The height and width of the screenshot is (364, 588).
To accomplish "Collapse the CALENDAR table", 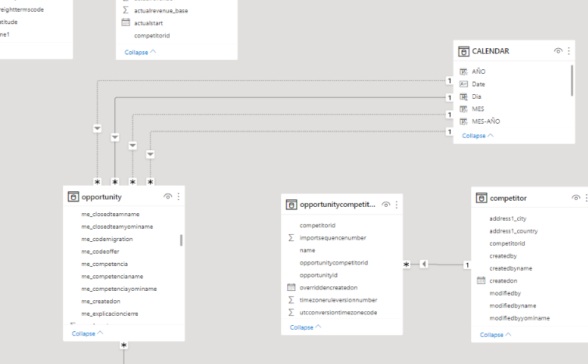I will pyautogui.click(x=477, y=135).
